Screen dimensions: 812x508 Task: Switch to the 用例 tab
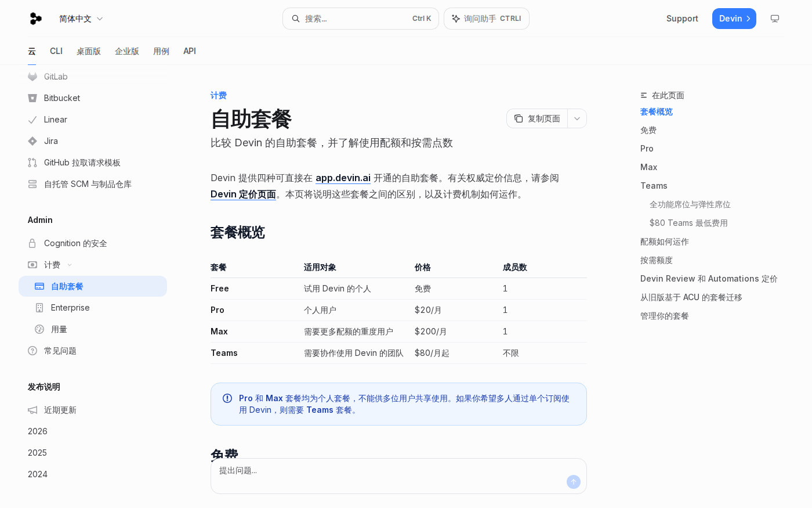[x=161, y=51]
